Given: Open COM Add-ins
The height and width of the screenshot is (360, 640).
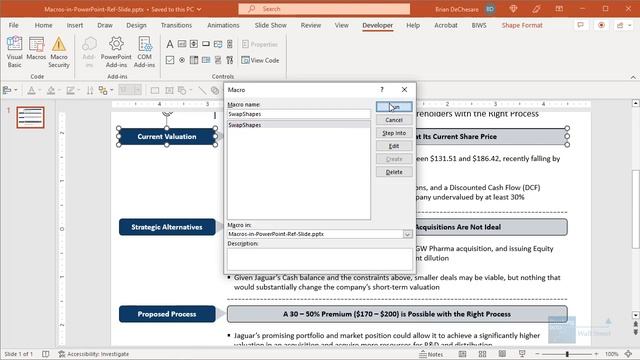Looking at the screenshot, I should pos(144,52).
